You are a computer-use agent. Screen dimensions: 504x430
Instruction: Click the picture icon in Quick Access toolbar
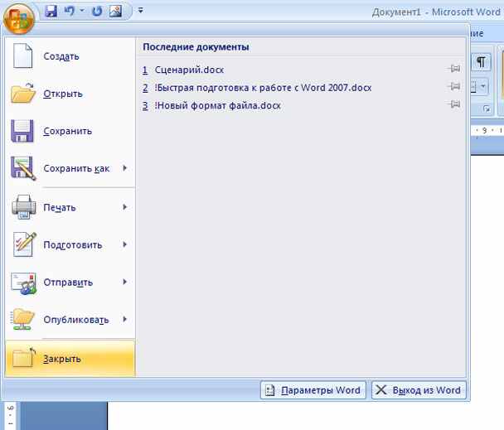point(115,12)
